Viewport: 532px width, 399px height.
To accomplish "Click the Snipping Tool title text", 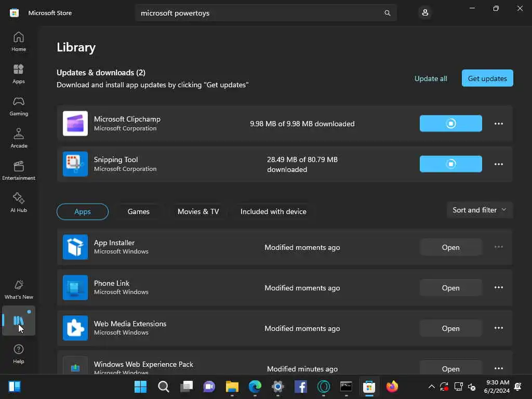I will pos(116,159).
